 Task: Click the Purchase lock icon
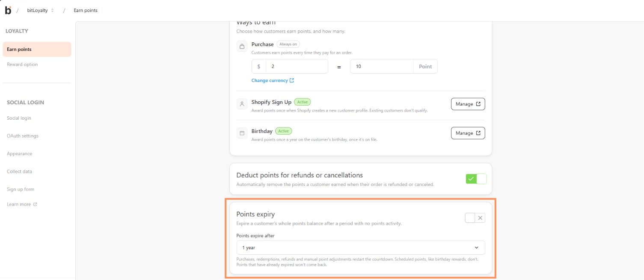(242, 46)
